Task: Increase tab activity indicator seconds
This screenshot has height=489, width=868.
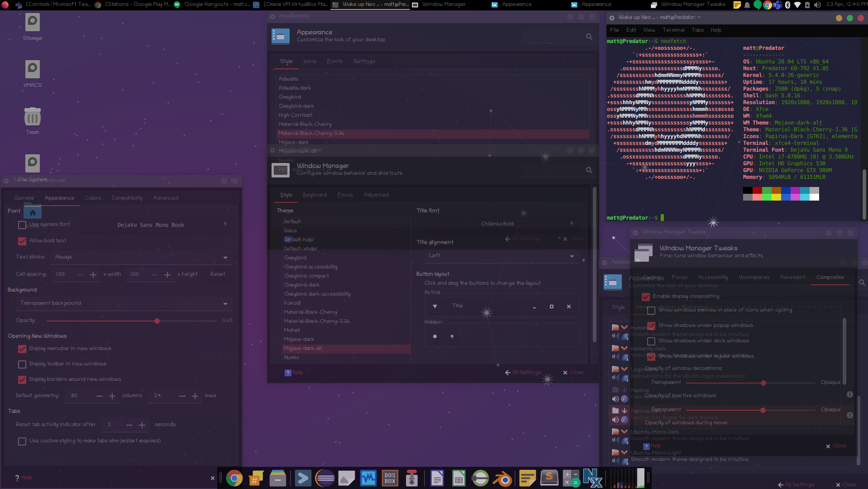Action: pyautogui.click(x=142, y=425)
